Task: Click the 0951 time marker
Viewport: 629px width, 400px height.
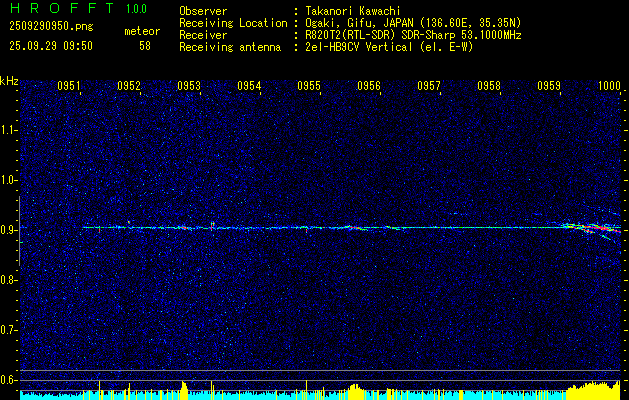Action: pos(69,85)
